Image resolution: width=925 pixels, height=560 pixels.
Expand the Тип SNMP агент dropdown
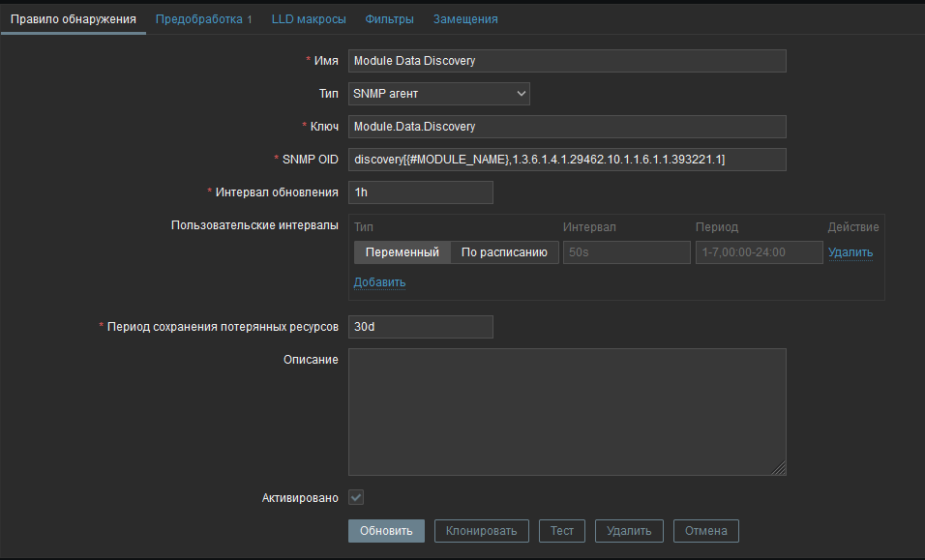pos(439,94)
